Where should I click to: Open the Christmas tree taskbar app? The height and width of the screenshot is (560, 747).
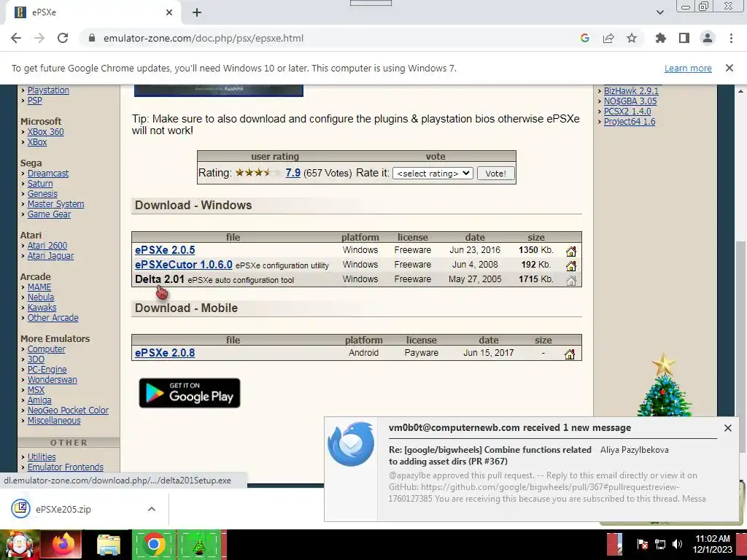coord(199,545)
